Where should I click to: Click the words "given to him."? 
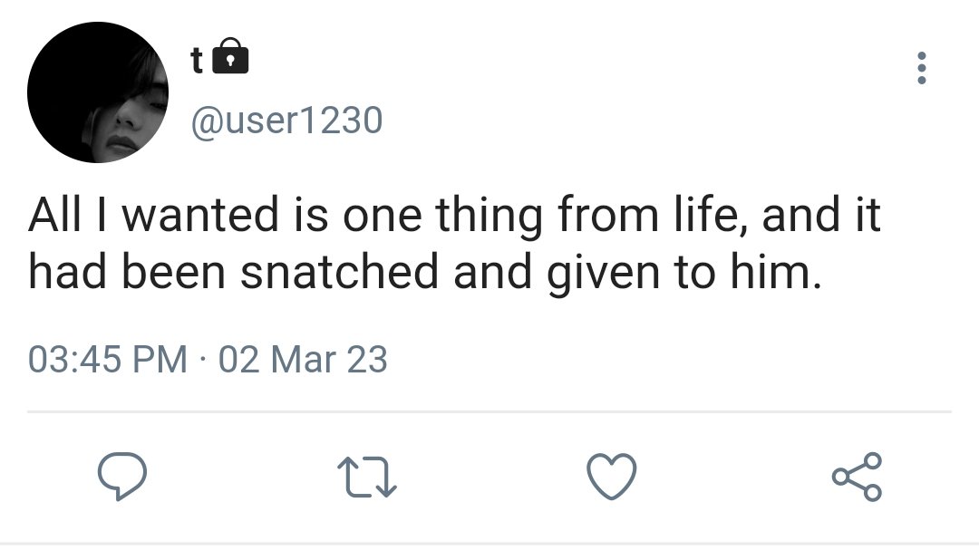click(x=684, y=274)
